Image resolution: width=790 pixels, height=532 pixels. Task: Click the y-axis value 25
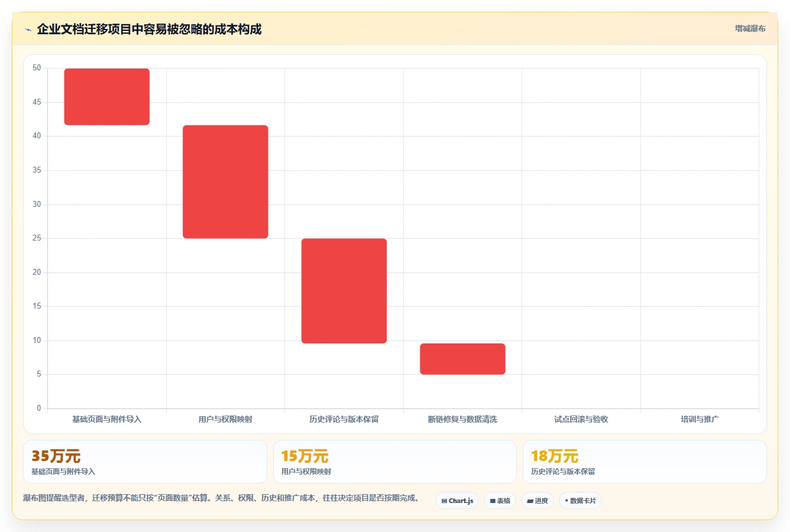click(x=37, y=238)
